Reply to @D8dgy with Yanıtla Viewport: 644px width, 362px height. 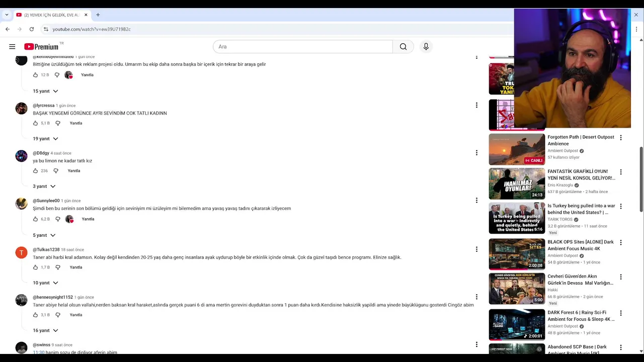pos(74,171)
